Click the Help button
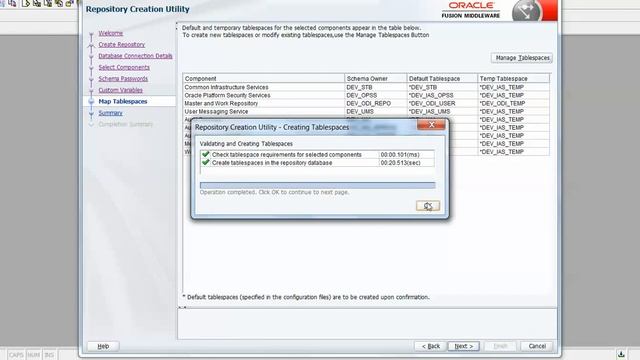Screen dimensions: 640x360 point(103,346)
